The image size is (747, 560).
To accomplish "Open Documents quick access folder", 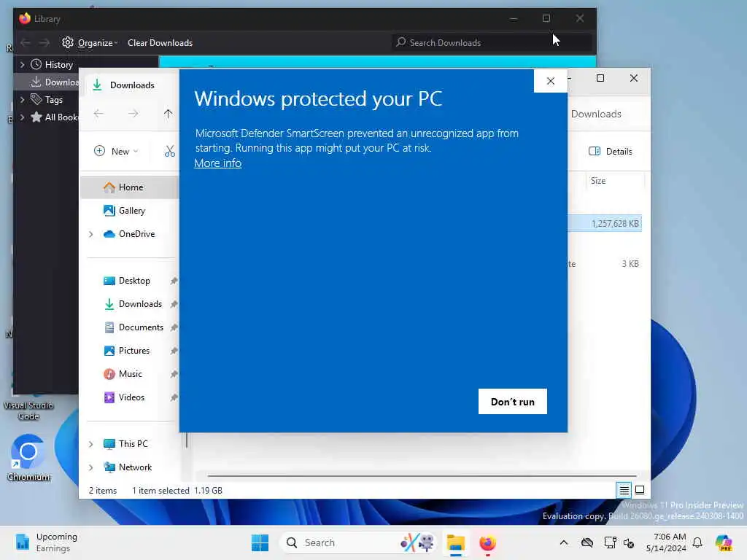I will [133, 327].
